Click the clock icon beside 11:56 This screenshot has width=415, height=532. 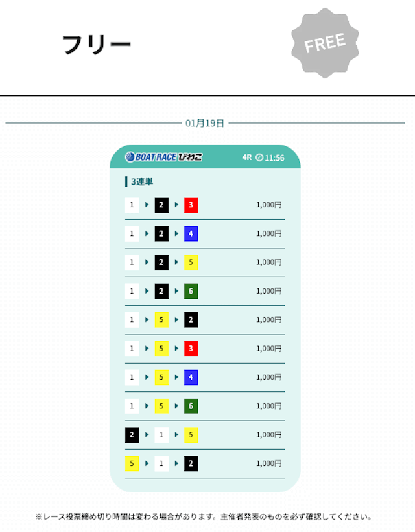pyautogui.click(x=259, y=157)
